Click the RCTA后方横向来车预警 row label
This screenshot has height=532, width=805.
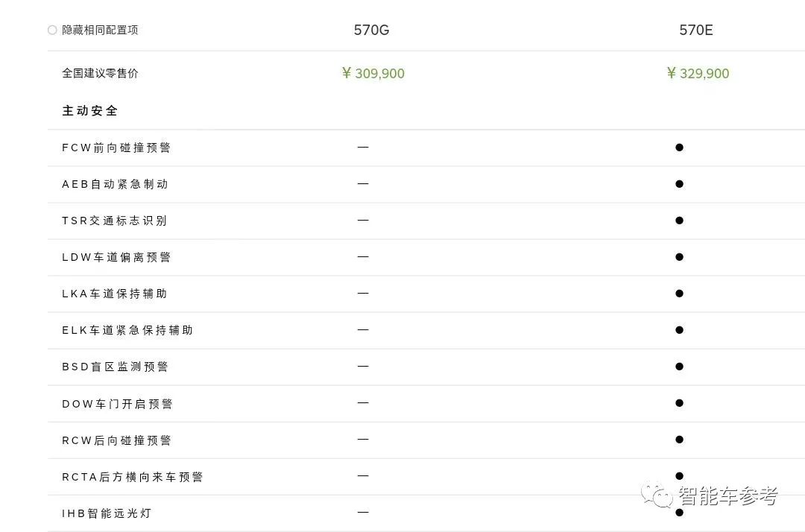[x=133, y=477]
